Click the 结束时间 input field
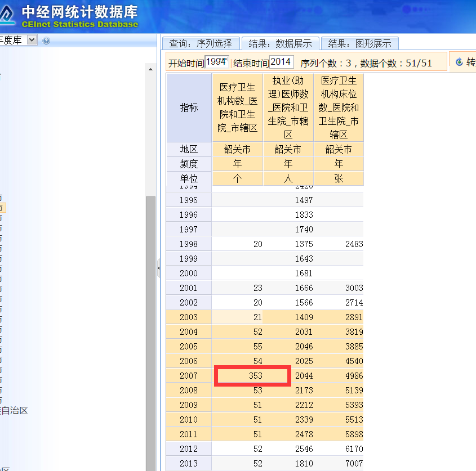The height and width of the screenshot is (471, 476). (282, 62)
